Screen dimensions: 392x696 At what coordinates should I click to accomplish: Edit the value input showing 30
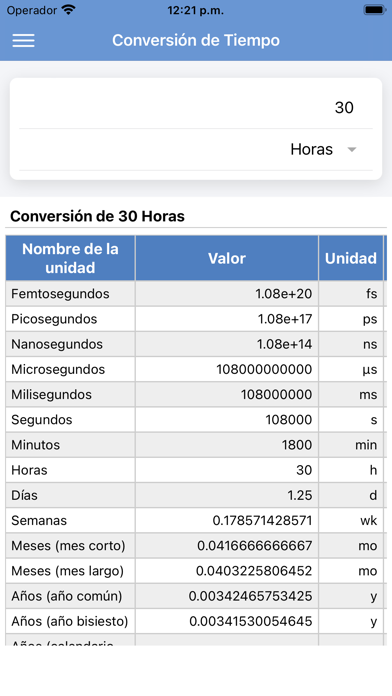[x=196, y=107]
